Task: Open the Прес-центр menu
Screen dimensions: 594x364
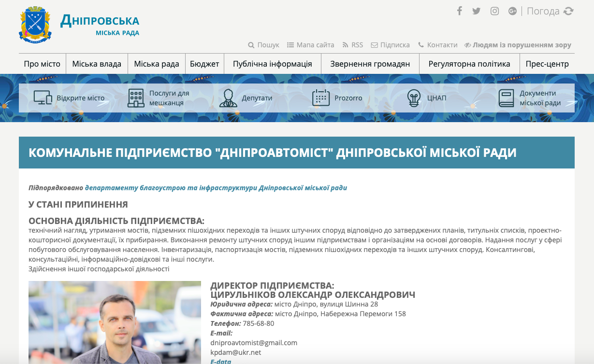Action: [x=547, y=64]
